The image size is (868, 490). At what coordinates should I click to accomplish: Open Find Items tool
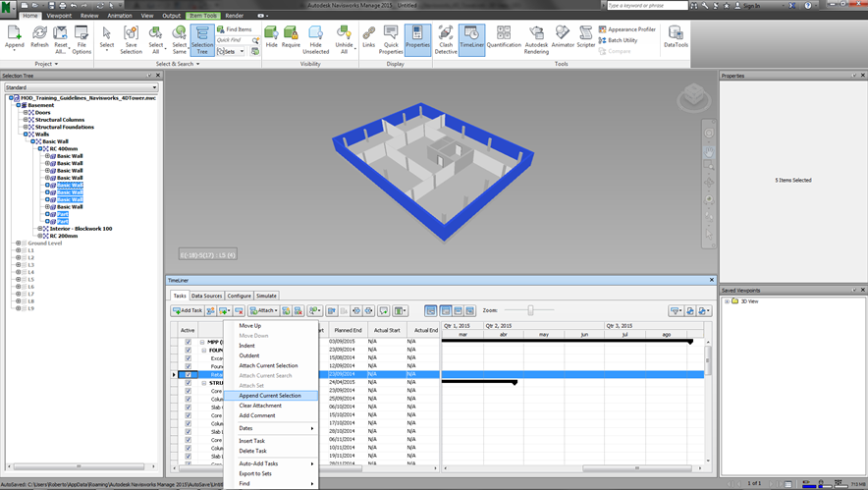(234, 28)
